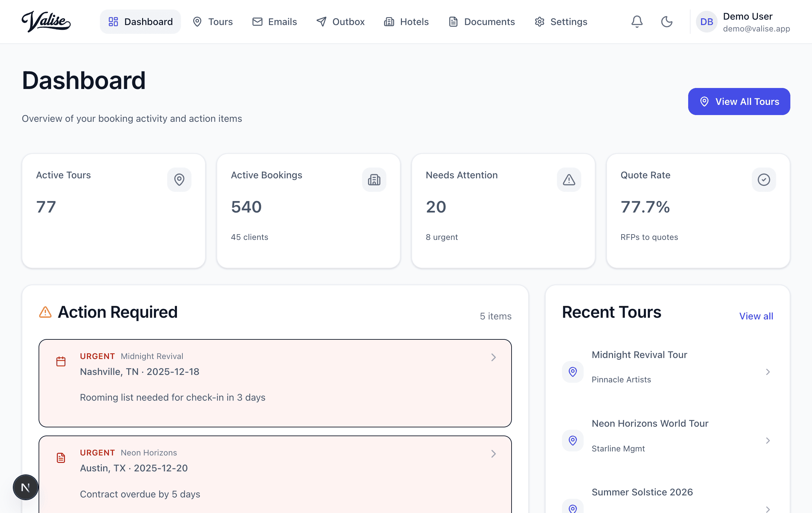
Task: Switch to the Outbox nav tab
Action: (x=340, y=22)
